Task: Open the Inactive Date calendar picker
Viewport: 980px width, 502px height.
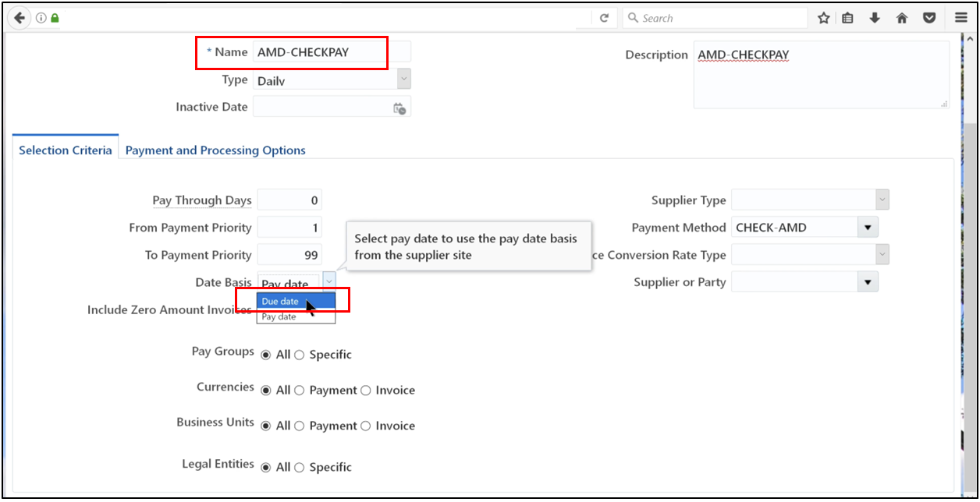Action: coord(398,107)
